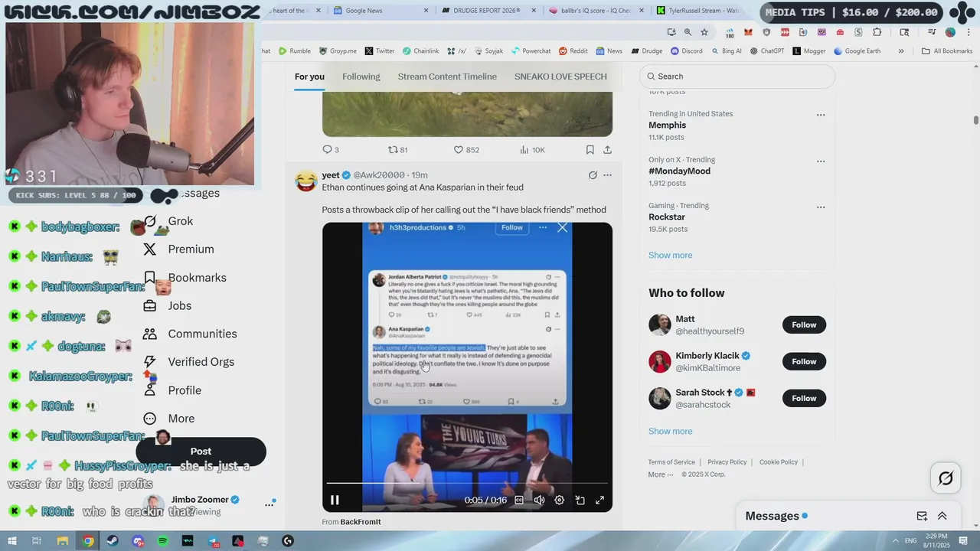Screen dimensions: 980x551
Task: Open options for Memphis trending item
Action: tap(821, 115)
